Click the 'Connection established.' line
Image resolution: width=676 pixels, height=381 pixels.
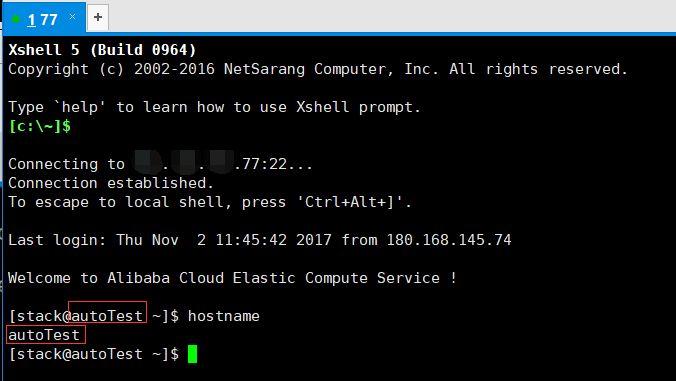coord(111,183)
